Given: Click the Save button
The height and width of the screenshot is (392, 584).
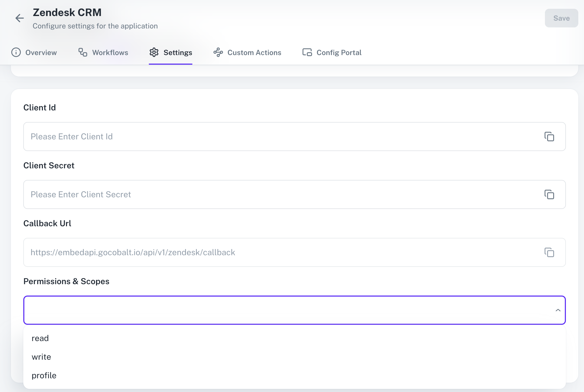Looking at the screenshot, I should (x=561, y=18).
